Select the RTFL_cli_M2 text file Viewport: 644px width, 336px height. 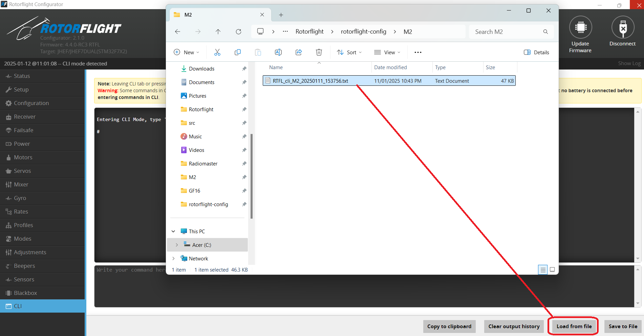(x=310, y=81)
